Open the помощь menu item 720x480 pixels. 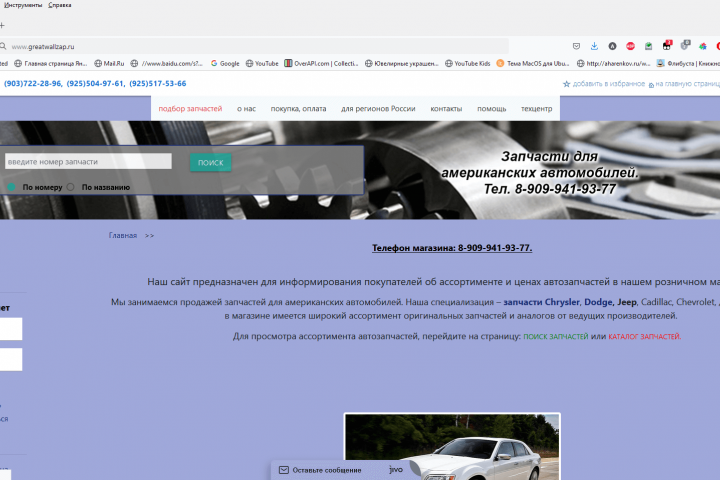coord(491,109)
